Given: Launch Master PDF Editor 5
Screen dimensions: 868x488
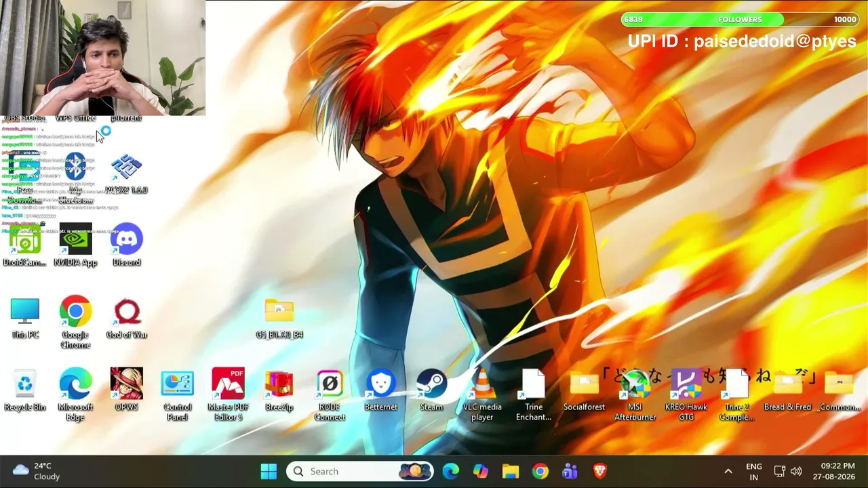Looking at the screenshot, I should (228, 395).
